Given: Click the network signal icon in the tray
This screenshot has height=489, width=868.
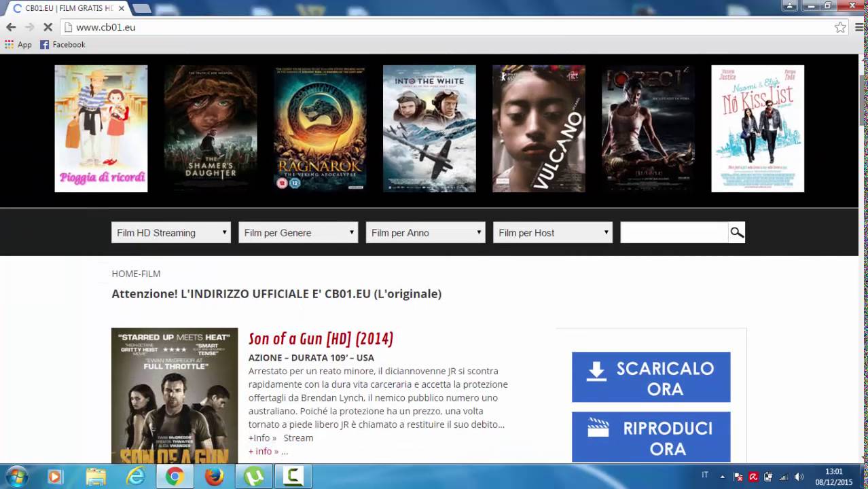Looking at the screenshot, I should coord(784,477).
